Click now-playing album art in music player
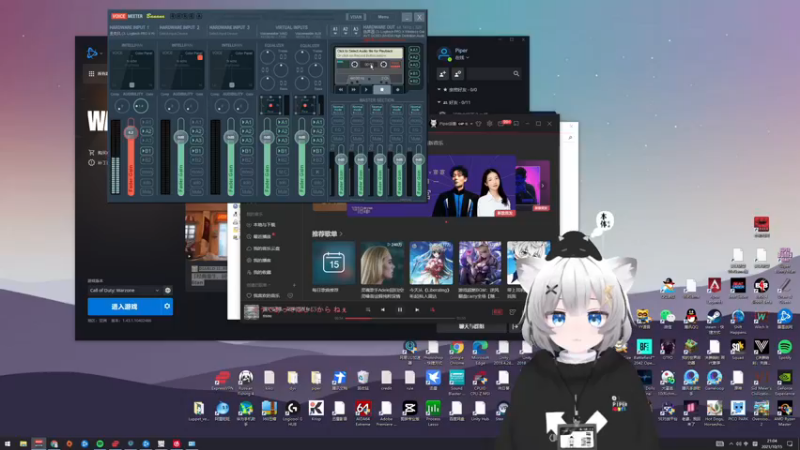This screenshot has height=450, width=800. (x=251, y=312)
